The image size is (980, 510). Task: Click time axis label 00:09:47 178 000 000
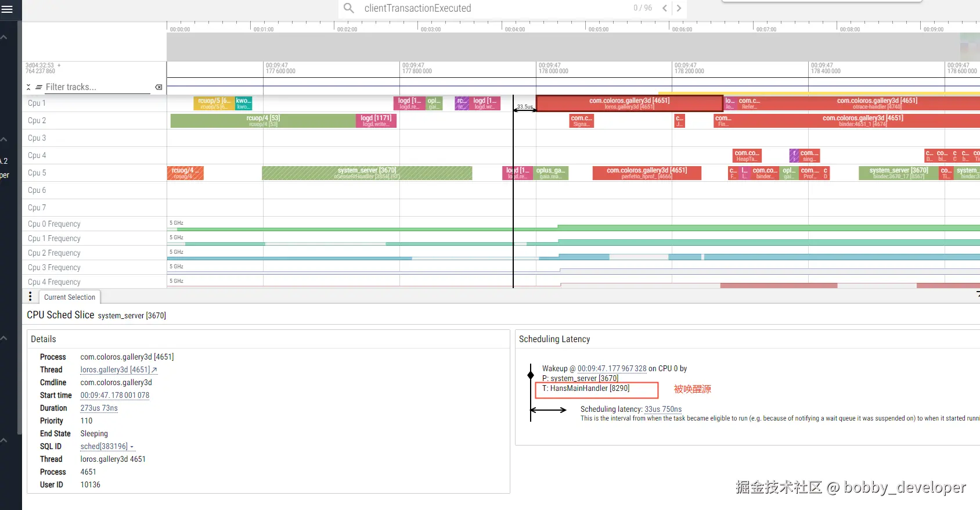[x=553, y=69]
